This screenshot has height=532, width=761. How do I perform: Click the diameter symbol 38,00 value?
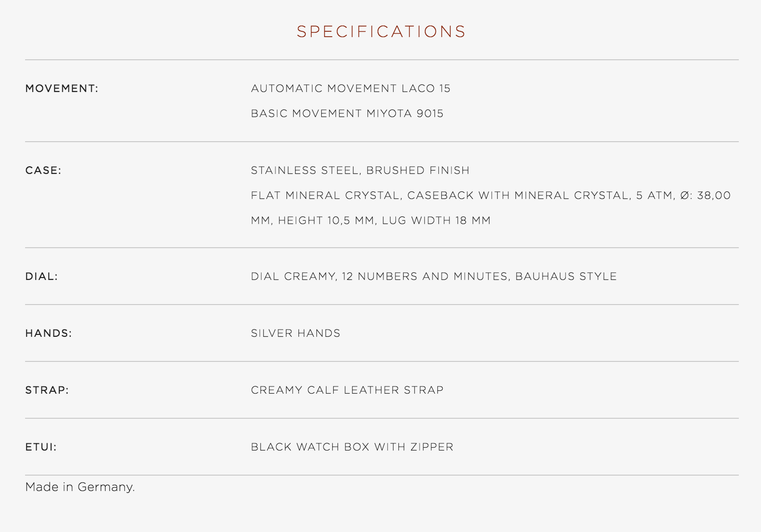[x=706, y=196]
